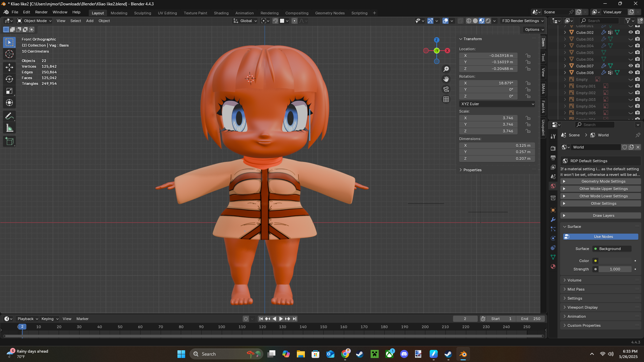644x362 pixels.
Task: Switch perspective/orthographic grid icon
Action: pos(446,99)
